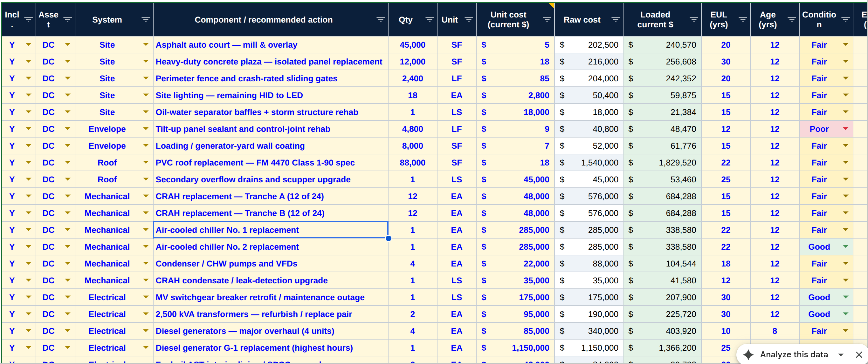
Task: Open System dropdown for PVC roof replacement row
Action: 146,162
